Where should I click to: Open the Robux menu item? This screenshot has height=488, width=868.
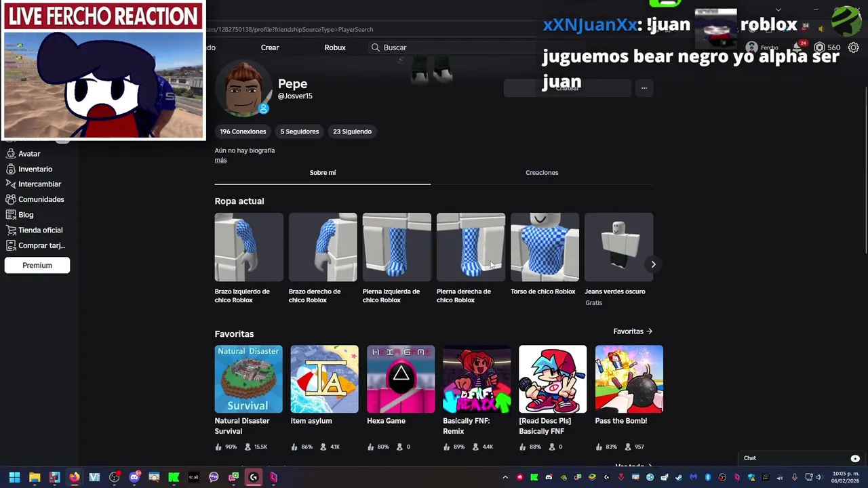click(x=335, y=47)
